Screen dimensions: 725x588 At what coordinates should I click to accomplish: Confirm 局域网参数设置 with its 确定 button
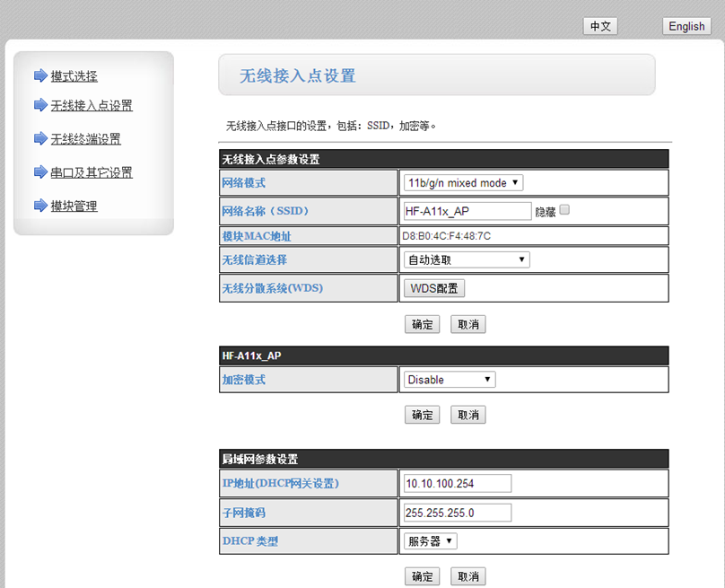[422, 576]
